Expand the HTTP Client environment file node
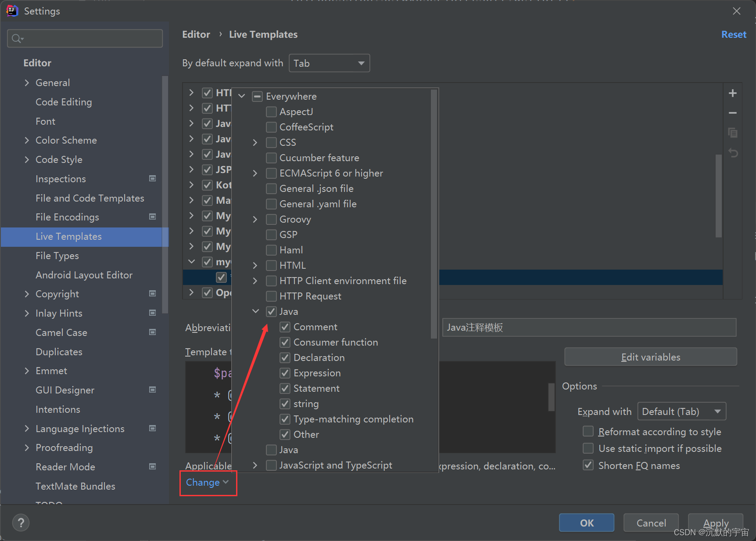 coord(255,281)
